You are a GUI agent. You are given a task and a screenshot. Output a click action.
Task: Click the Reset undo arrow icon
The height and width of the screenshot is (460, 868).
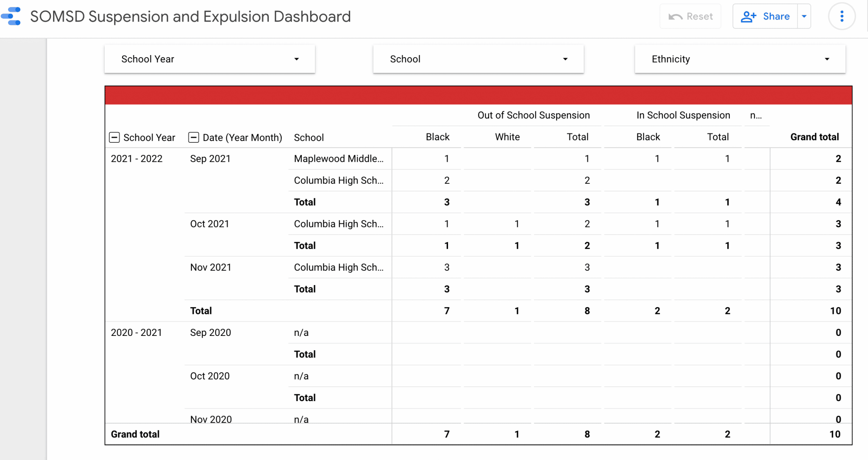tap(675, 17)
